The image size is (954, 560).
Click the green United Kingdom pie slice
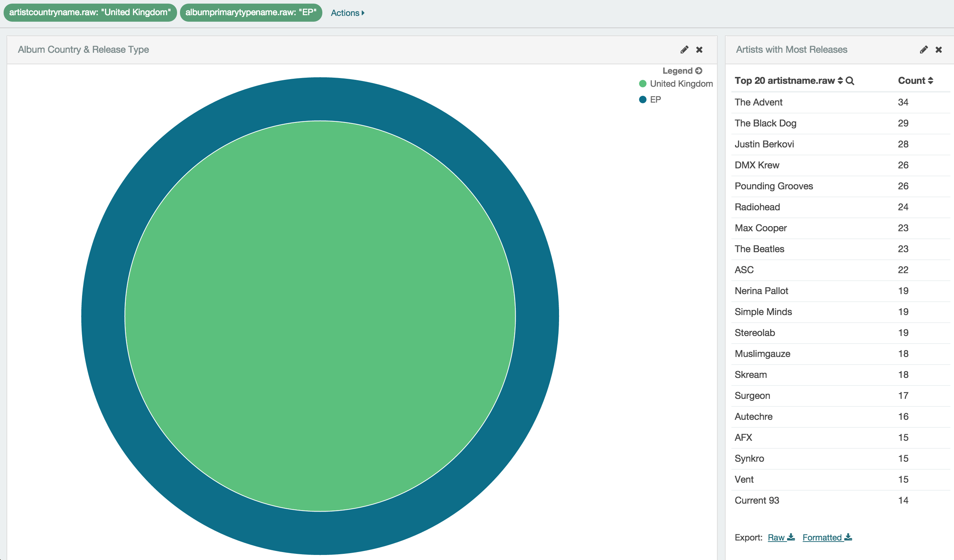click(320, 316)
